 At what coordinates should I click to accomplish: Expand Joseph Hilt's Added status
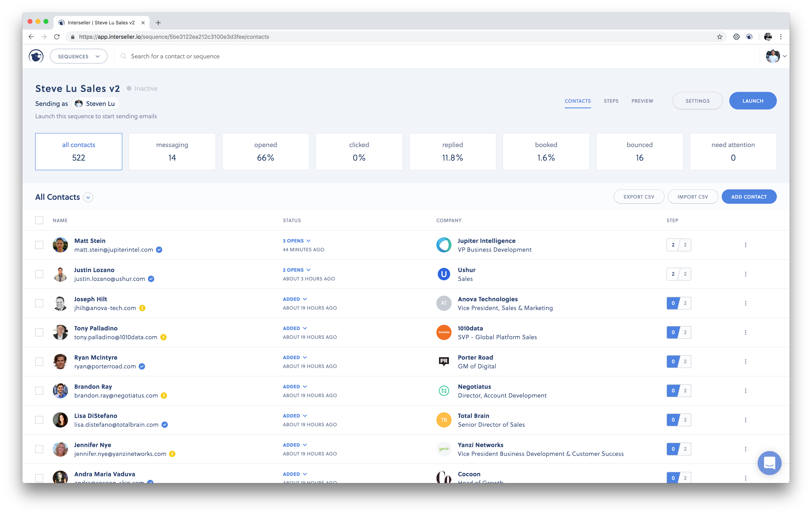pyautogui.click(x=295, y=299)
